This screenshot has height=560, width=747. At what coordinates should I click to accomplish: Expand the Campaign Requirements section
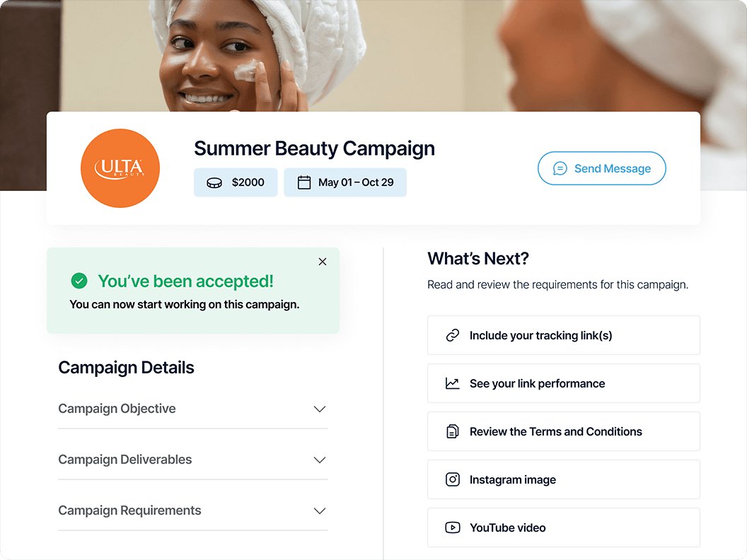193,511
